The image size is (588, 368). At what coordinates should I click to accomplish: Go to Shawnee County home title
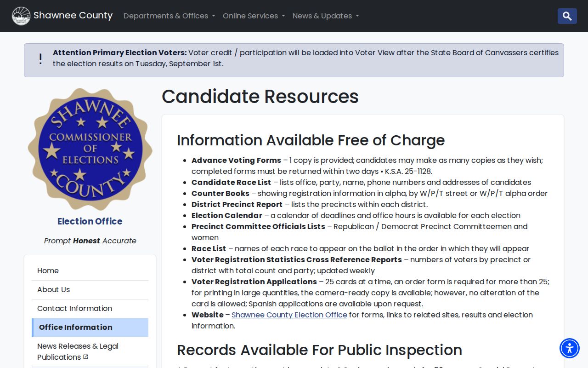click(x=73, y=16)
